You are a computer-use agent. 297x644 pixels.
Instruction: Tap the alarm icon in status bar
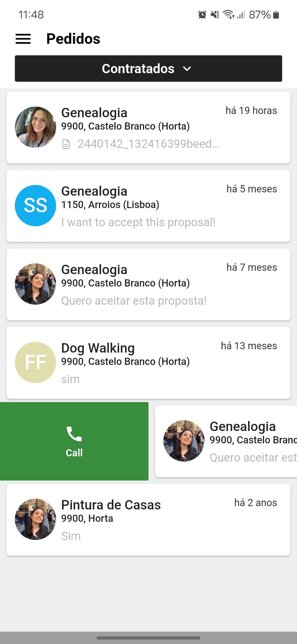[x=202, y=15]
